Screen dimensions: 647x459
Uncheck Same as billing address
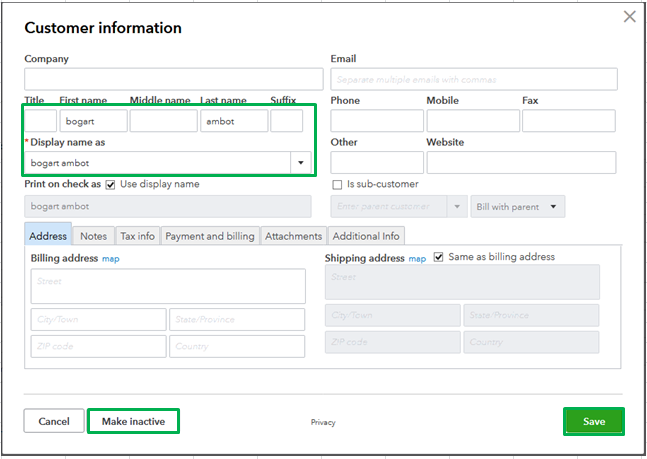click(439, 257)
